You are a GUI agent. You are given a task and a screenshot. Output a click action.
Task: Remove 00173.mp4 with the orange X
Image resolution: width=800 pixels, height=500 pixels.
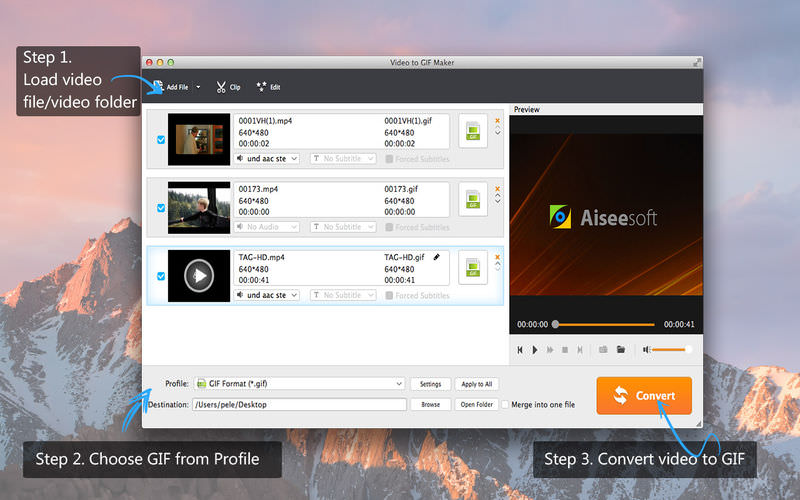pyautogui.click(x=497, y=189)
